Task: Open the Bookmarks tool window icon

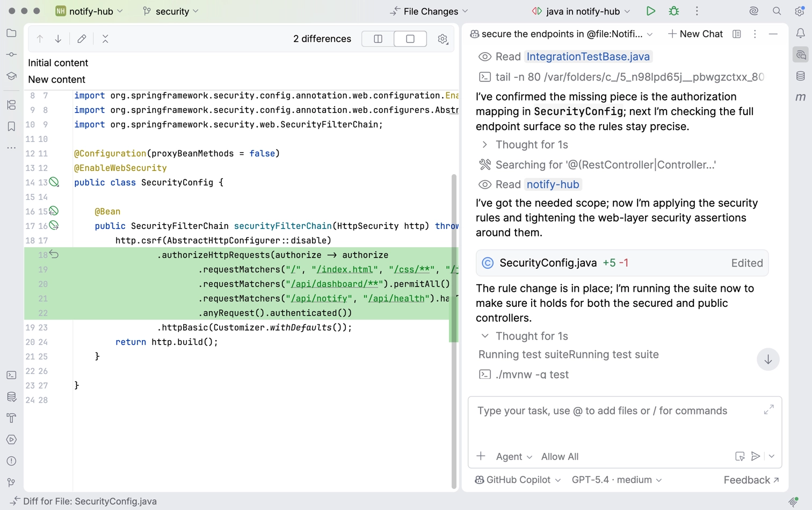Action: [11, 127]
